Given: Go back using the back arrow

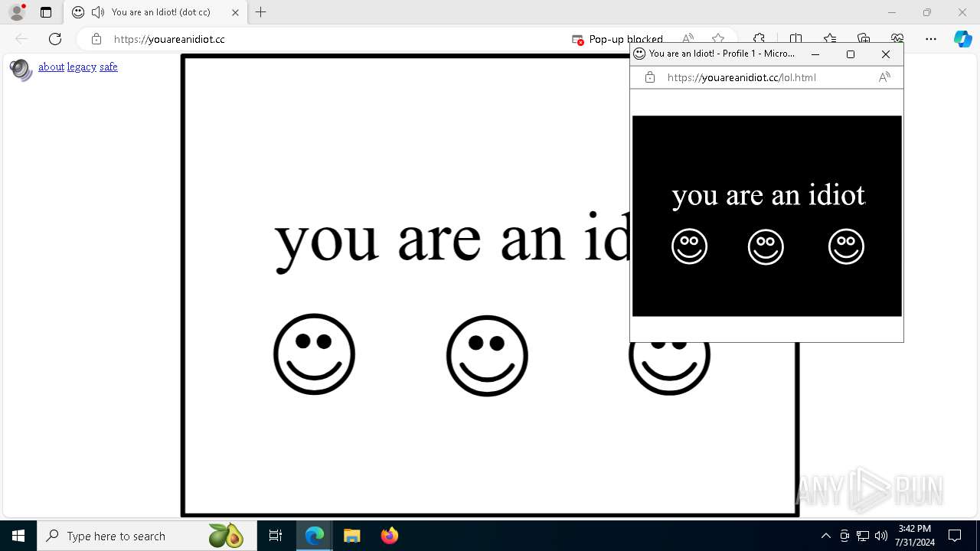Looking at the screenshot, I should (21, 39).
